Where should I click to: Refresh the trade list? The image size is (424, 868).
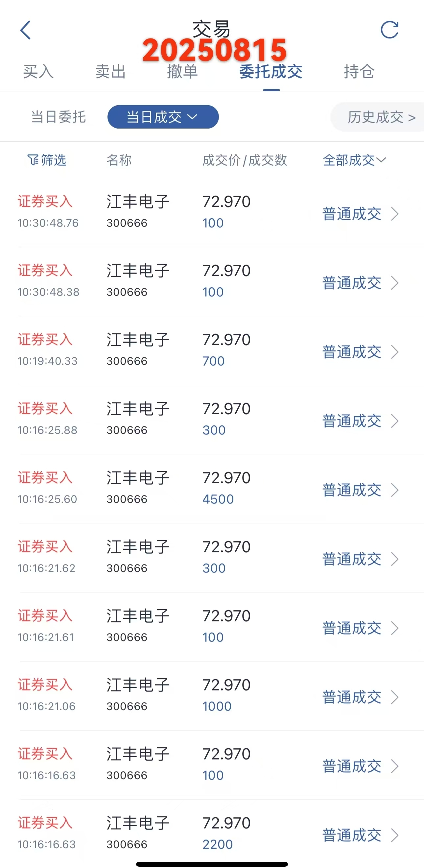point(389,30)
